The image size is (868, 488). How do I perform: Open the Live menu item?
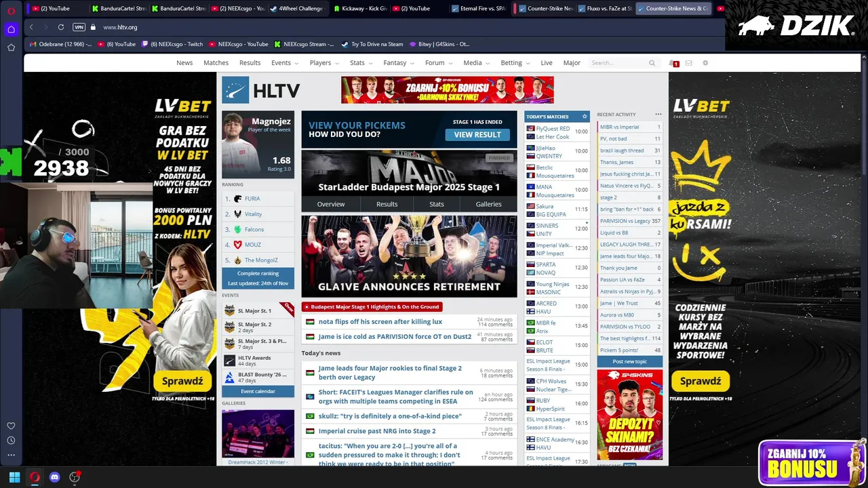[x=547, y=63]
